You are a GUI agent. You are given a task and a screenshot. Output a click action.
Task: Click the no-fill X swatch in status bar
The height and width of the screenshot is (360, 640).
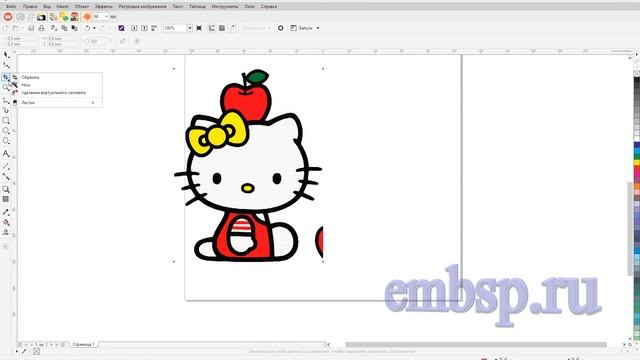[36, 351]
